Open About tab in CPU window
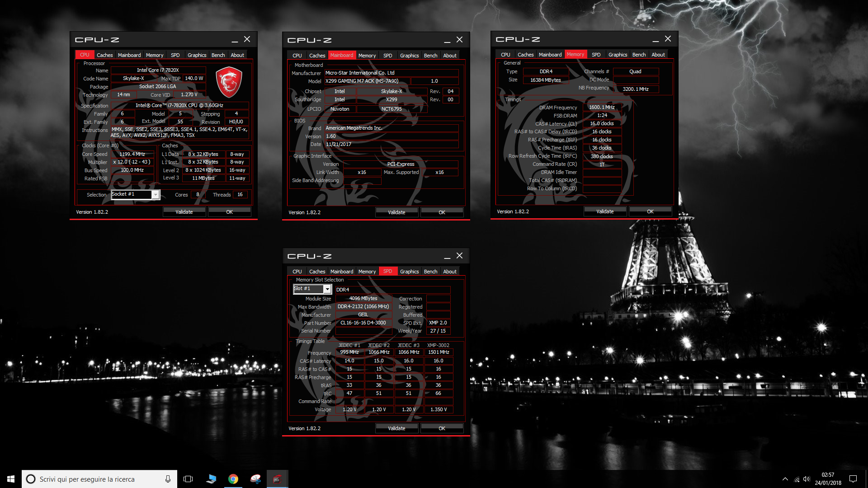Image resolution: width=868 pixels, height=488 pixels. [x=237, y=55]
